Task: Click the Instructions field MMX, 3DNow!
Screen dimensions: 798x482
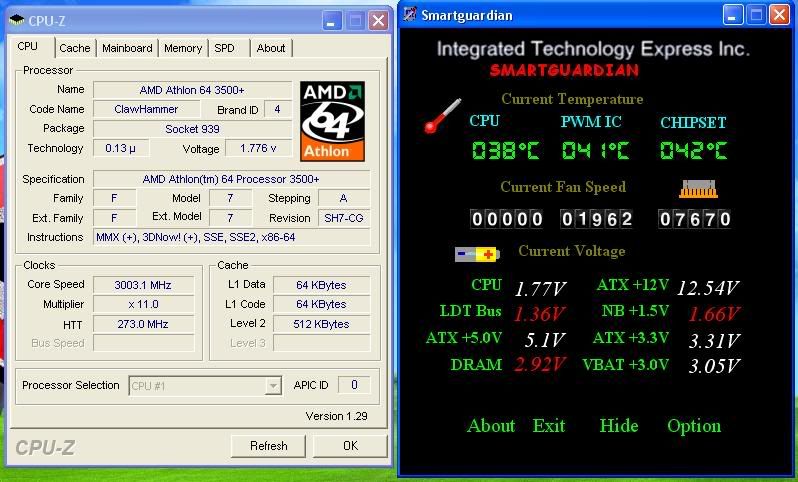Action: coord(231,237)
